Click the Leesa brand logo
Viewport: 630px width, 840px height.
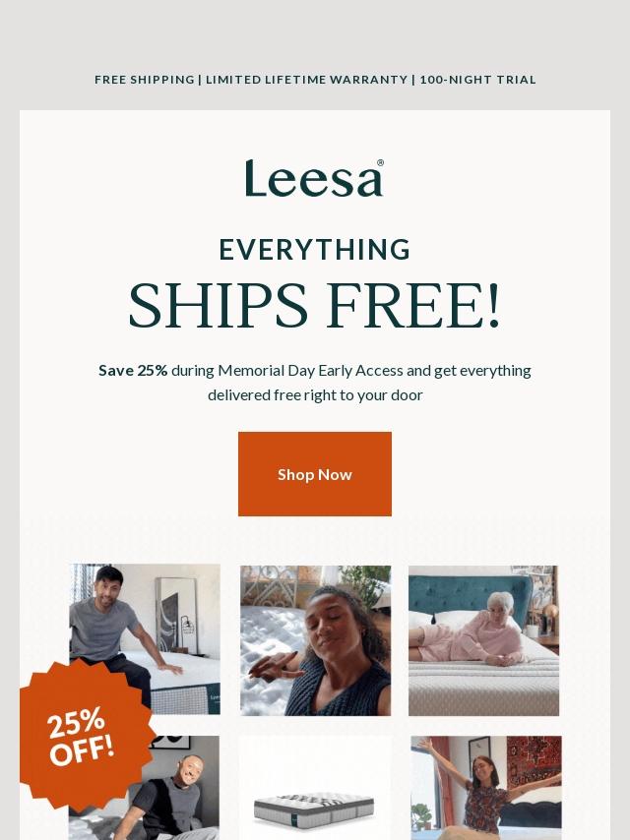(x=314, y=178)
